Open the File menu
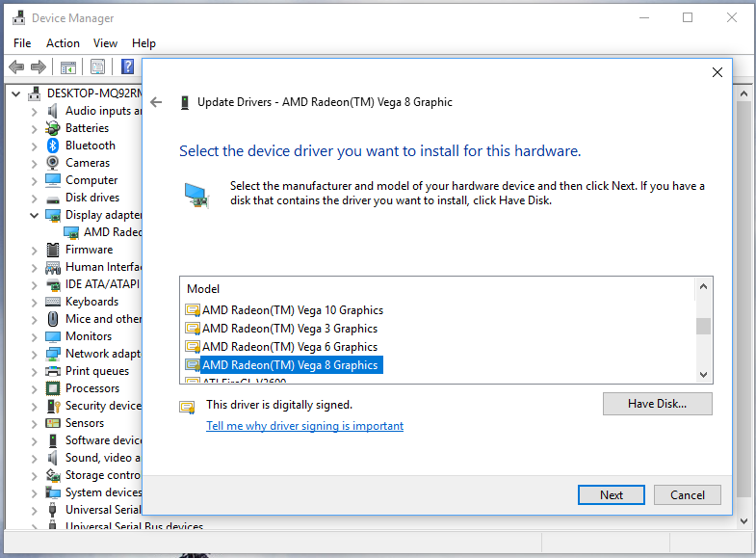Screen dimensions: 756x558 click(22, 43)
